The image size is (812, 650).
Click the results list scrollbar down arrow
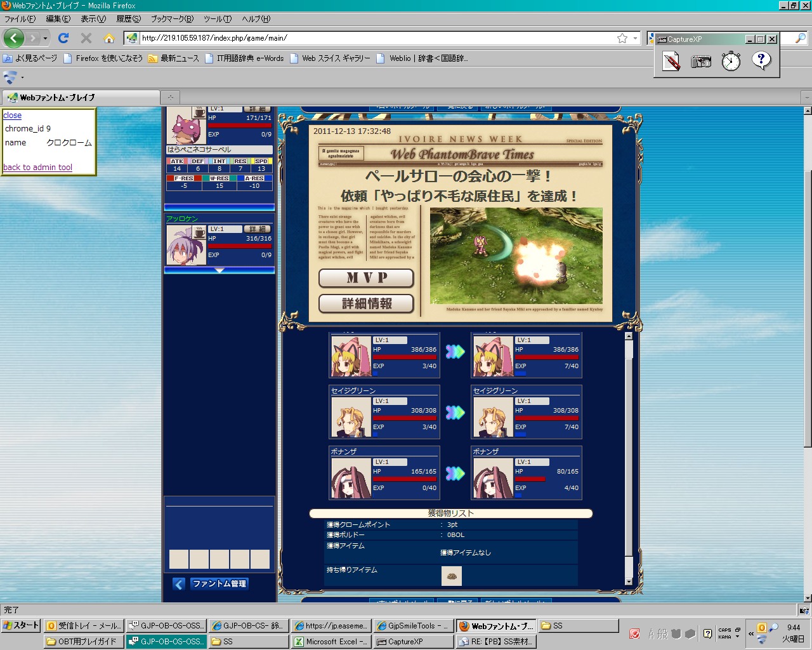pyautogui.click(x=629, y=581)
